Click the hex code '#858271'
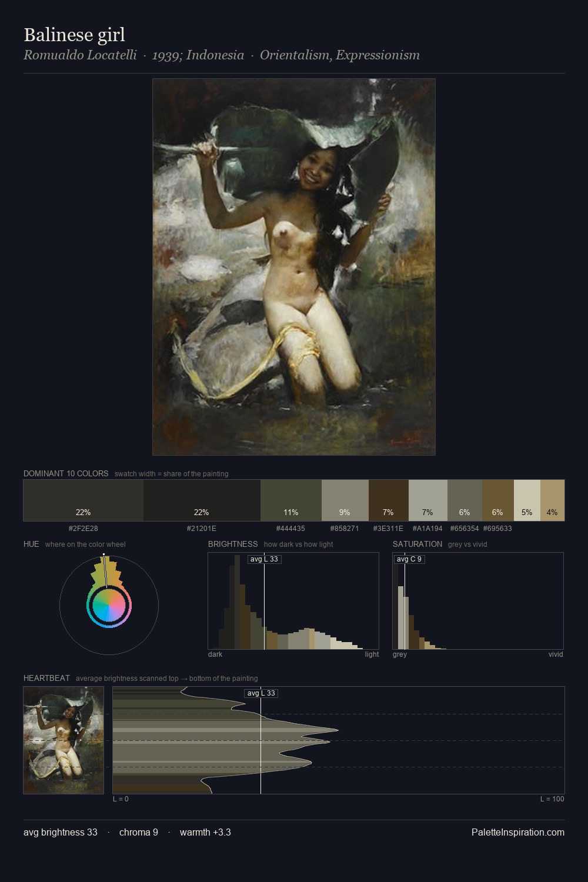588x882 pixels. point(345,529)
